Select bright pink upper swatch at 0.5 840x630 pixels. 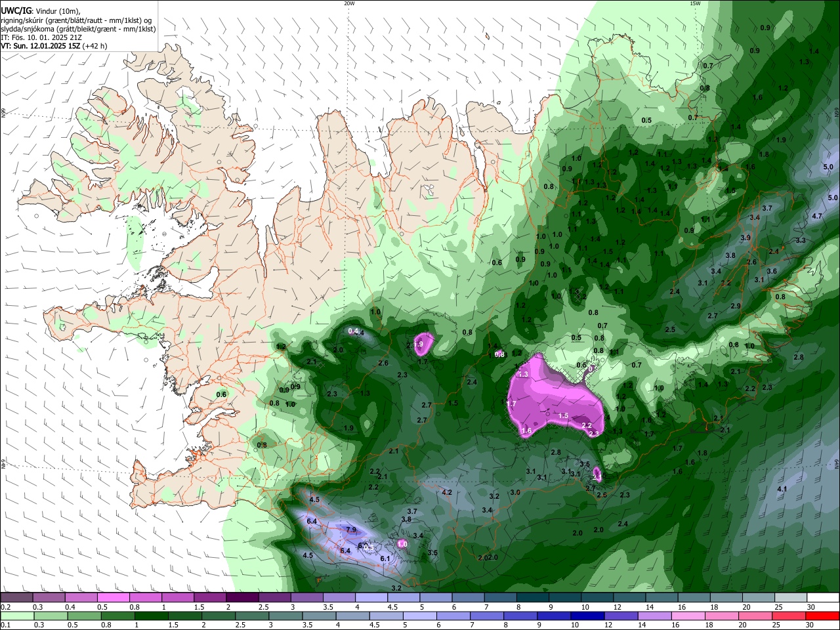(x=113, y=597)
